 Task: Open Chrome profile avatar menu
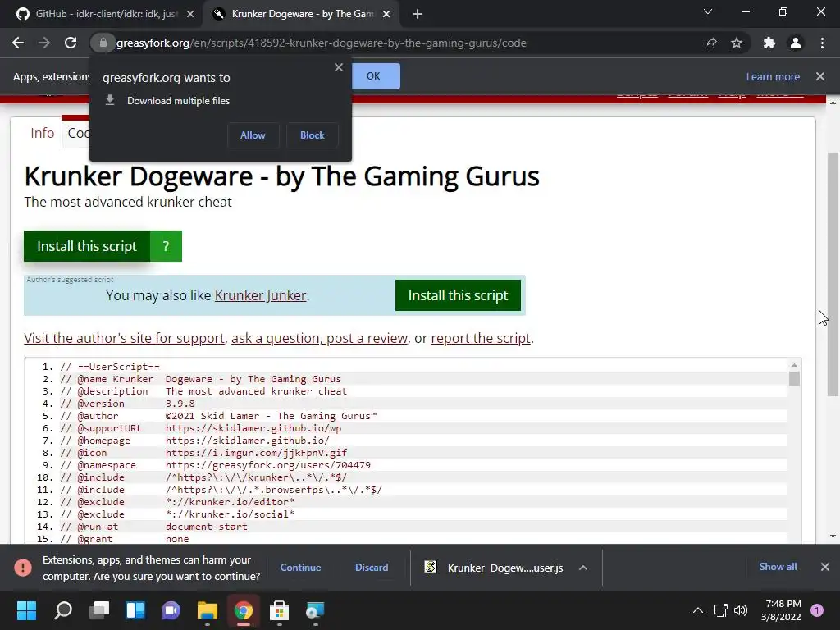[x=796, y=43]
